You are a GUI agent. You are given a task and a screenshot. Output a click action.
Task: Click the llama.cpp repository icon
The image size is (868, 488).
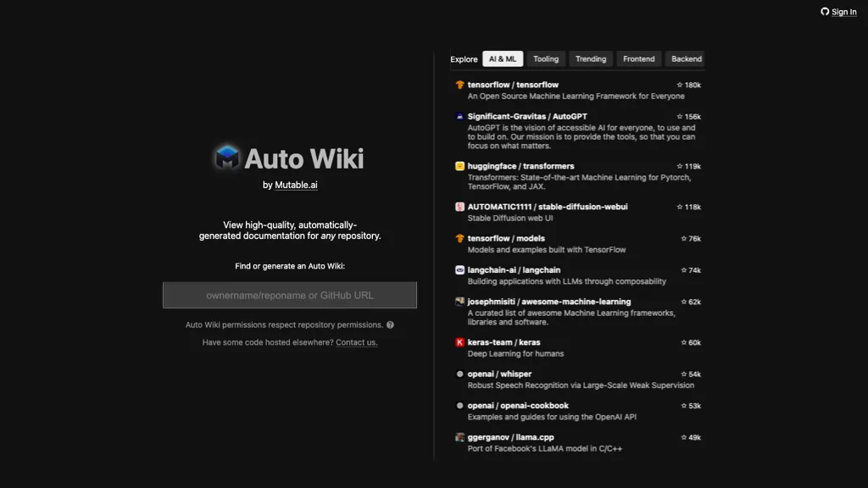(458, 437)
